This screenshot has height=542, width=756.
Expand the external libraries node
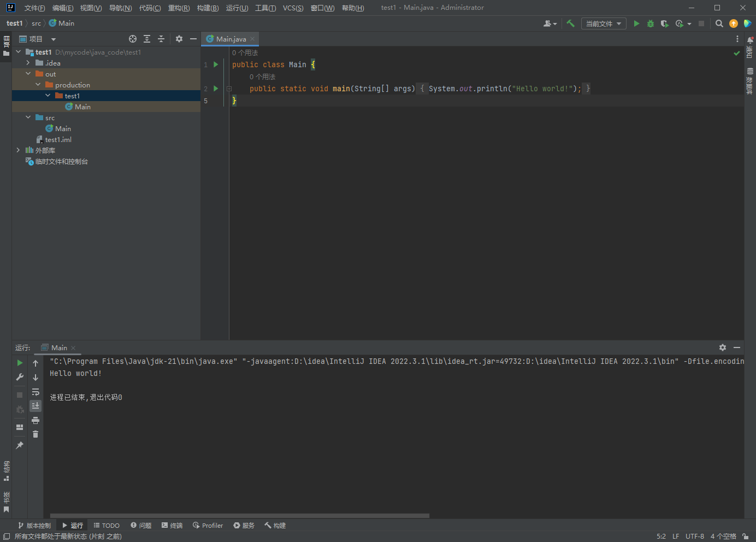click(x=18, y=150)
